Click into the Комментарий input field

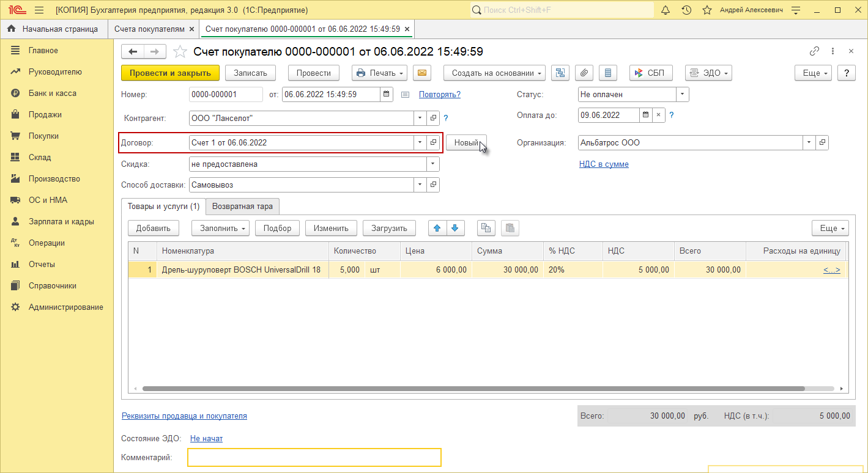pos(314,457)
